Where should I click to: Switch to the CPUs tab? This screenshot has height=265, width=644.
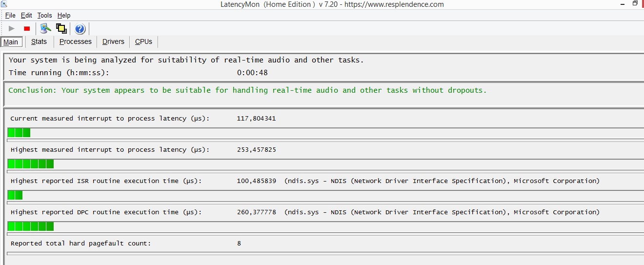143,41
